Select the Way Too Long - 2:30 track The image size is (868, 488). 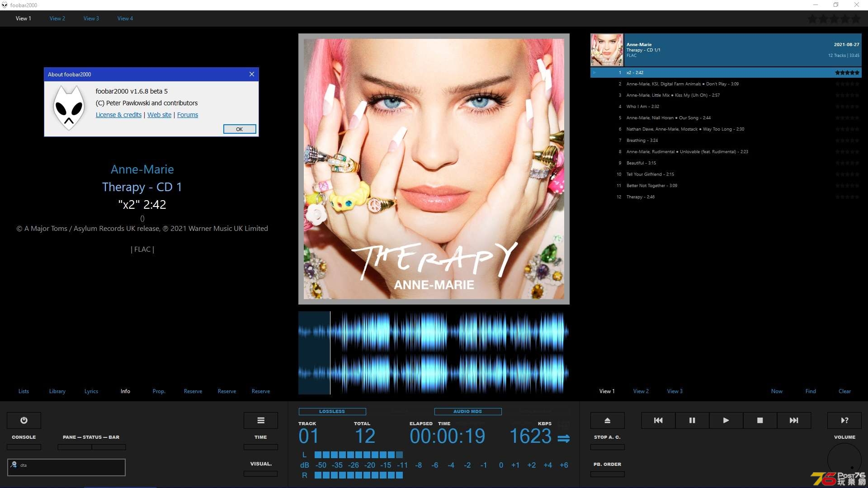coord(726,129)
